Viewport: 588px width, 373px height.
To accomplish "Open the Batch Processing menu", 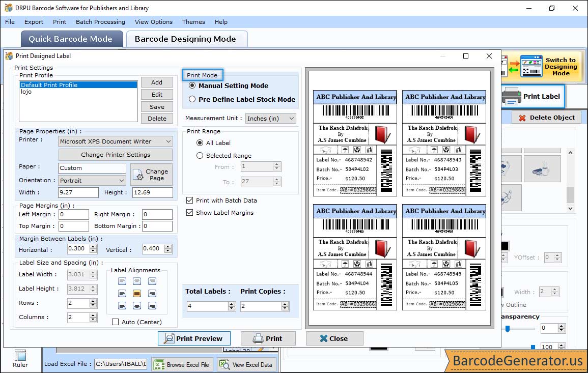I will [x=100, y=22].
